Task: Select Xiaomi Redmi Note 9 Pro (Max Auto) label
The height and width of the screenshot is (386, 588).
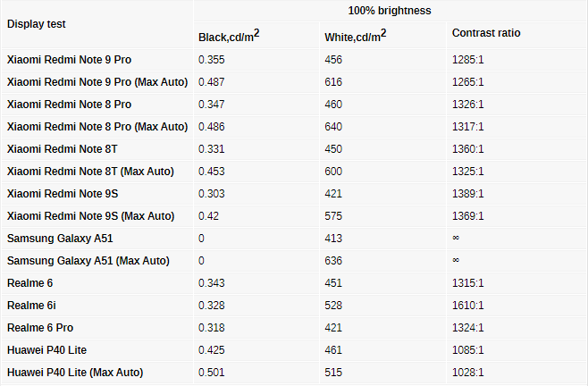Action: tap(97, 82)
